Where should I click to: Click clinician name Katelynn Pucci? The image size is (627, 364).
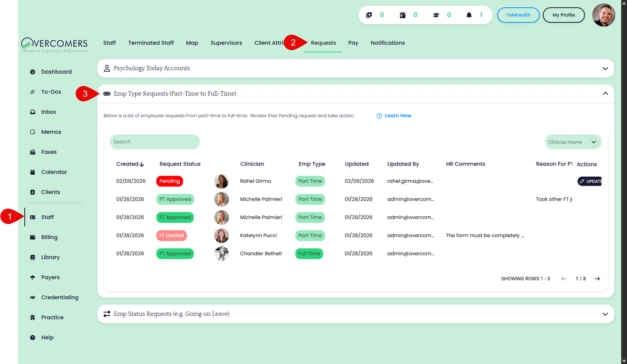tap(258, 236)
